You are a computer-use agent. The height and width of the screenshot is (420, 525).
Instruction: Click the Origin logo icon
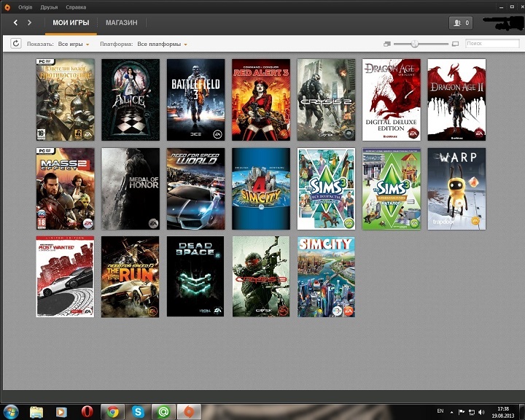(x=7, y=7)
